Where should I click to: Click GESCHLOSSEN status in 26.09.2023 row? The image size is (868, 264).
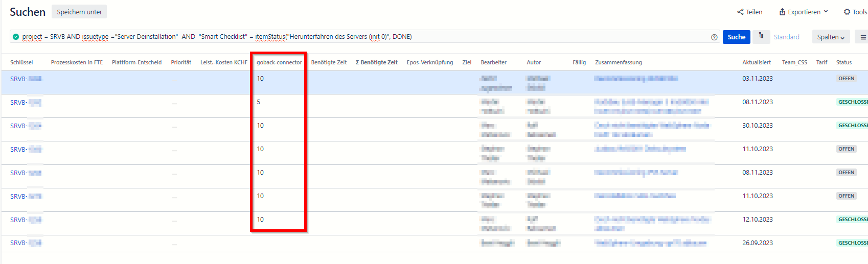point(852,243)
